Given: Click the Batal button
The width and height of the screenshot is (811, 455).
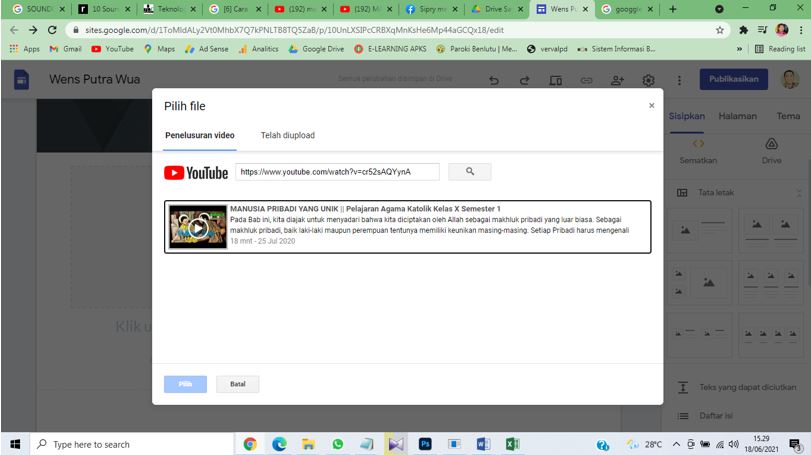Looking at the screenshot, I should click(237, 384).
